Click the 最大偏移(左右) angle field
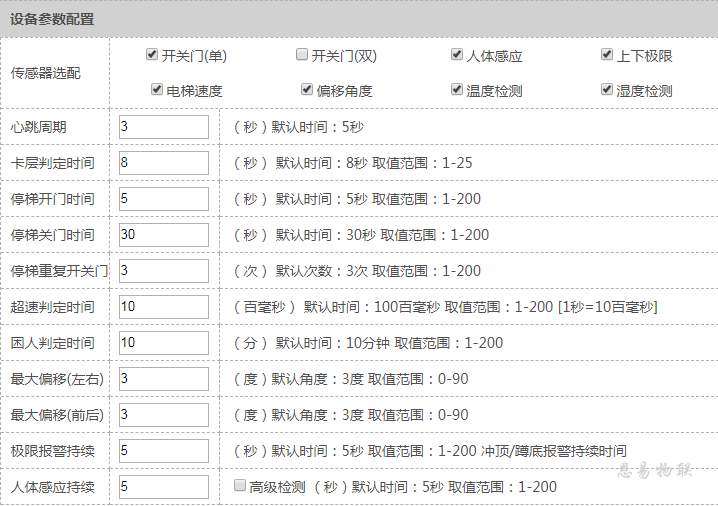The width and height of the screenshot is (718, 506). [163, 379]
